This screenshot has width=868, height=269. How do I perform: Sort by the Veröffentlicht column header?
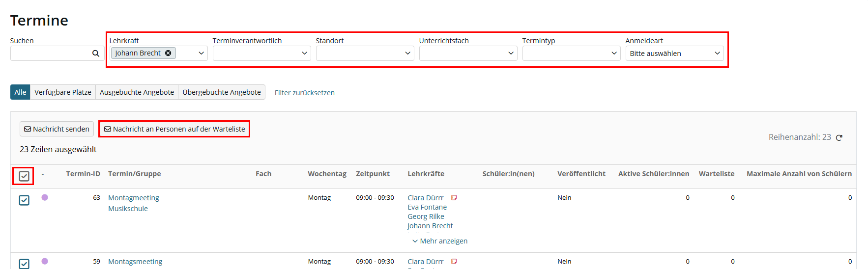[x=581, y=174]
